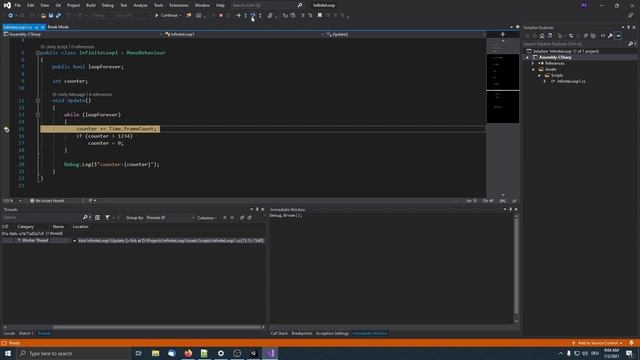640x360 pixels.
Task: Click No issues found status indicator
Action: (x=47, y=201)
